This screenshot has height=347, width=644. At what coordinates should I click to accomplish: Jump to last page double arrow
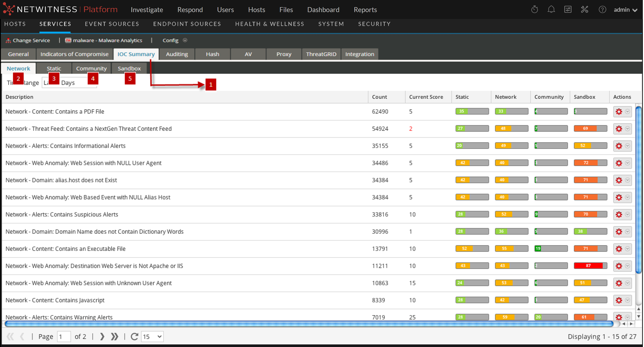click(115, 337)
